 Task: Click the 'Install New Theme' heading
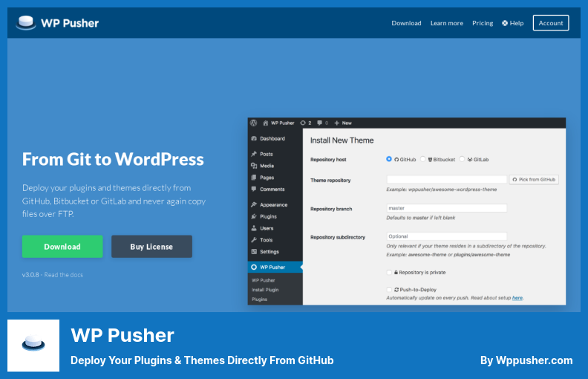(x=342, y=140)
